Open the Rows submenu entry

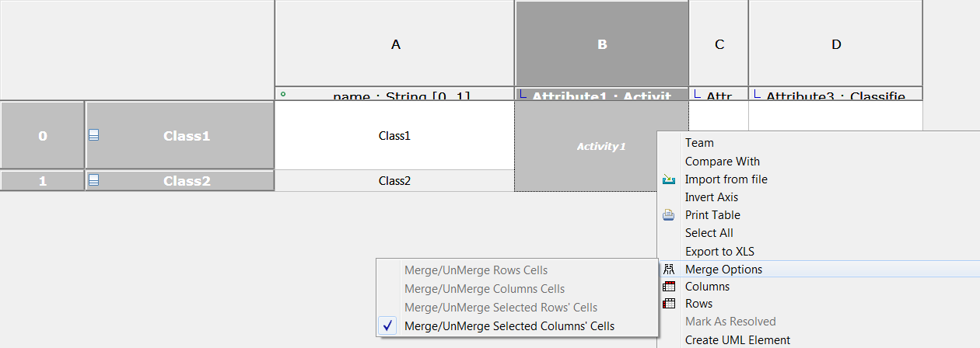click(x=818, y=304)
